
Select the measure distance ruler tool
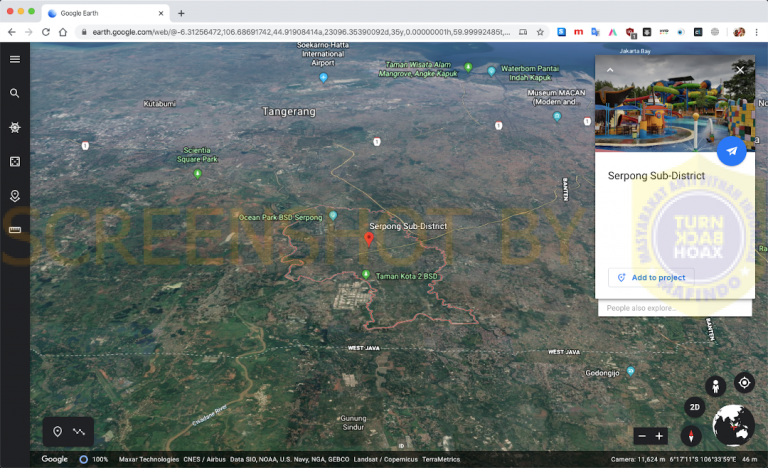point(15,230)
